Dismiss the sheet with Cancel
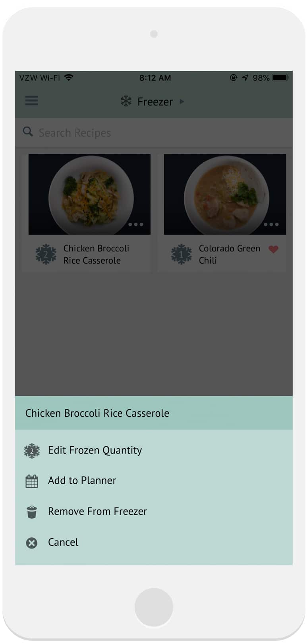This screenshot has width=307, height=644. coord(63,542)
